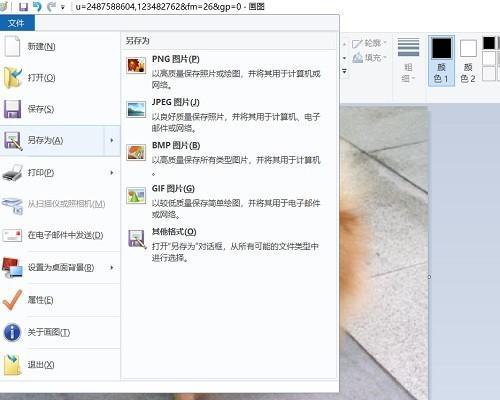Click the Redo arrow in title bar
Screen dimensions: 500x400
51,7
